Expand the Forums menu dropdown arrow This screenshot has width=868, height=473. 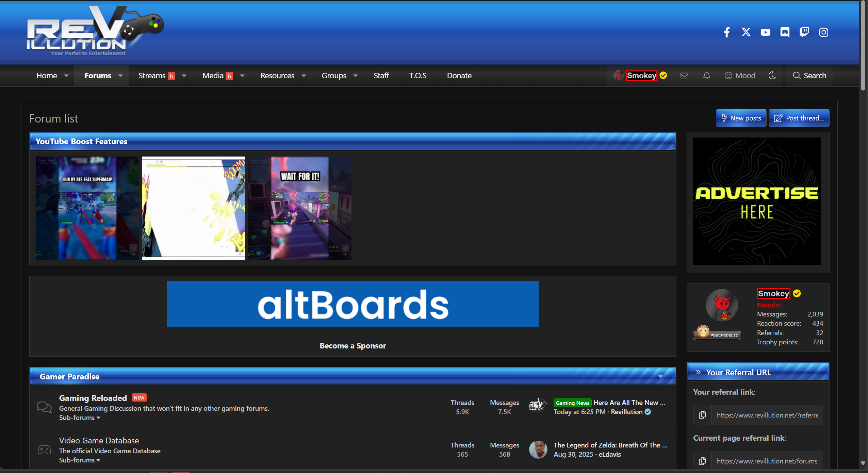tap(120, 76)
